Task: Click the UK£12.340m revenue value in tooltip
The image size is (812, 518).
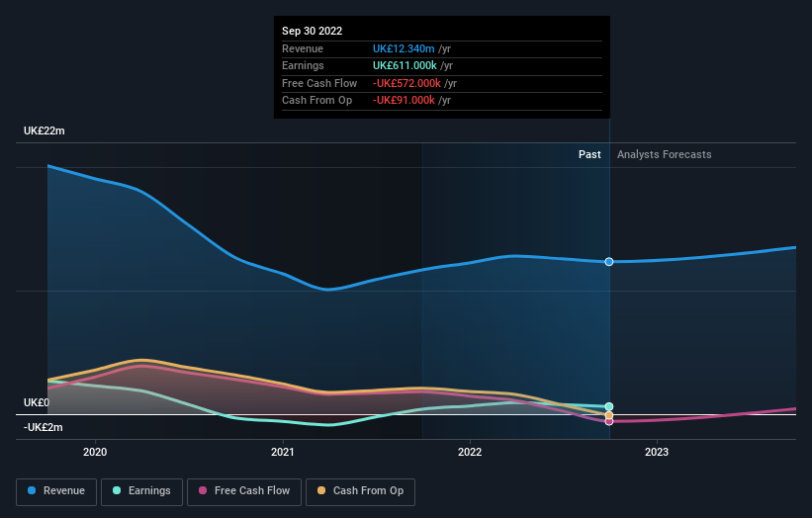Action: point(404,48)
